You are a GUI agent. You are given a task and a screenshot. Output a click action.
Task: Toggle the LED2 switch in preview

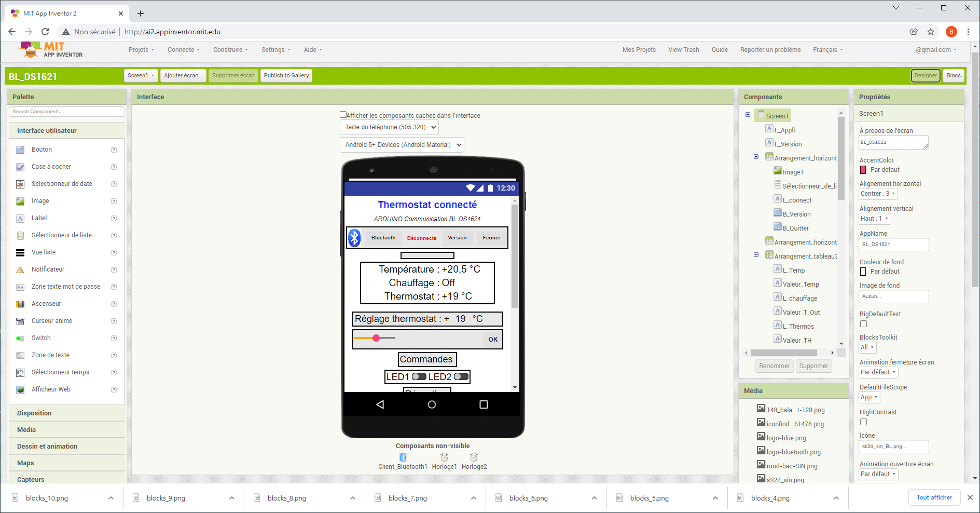coord(461,377)
